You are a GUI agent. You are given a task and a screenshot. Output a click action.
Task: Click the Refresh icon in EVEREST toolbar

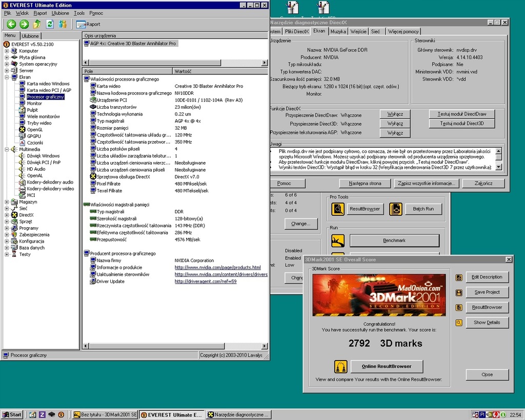[x=50, y=24]
